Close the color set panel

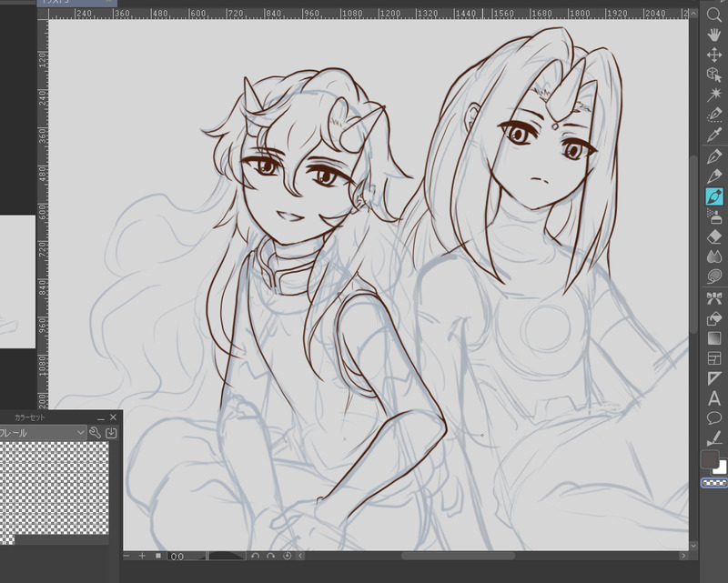113,417
